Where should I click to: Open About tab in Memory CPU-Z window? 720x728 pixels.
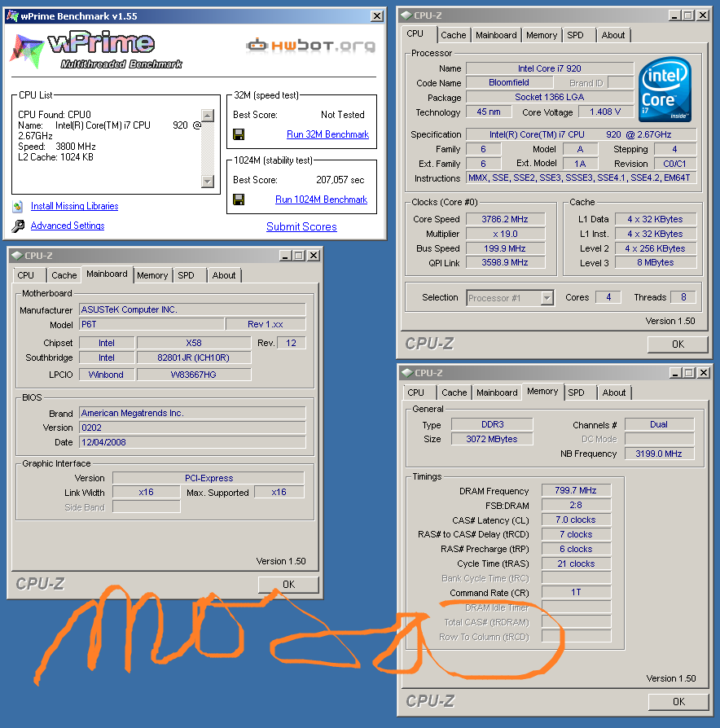(x=614, y=393)
